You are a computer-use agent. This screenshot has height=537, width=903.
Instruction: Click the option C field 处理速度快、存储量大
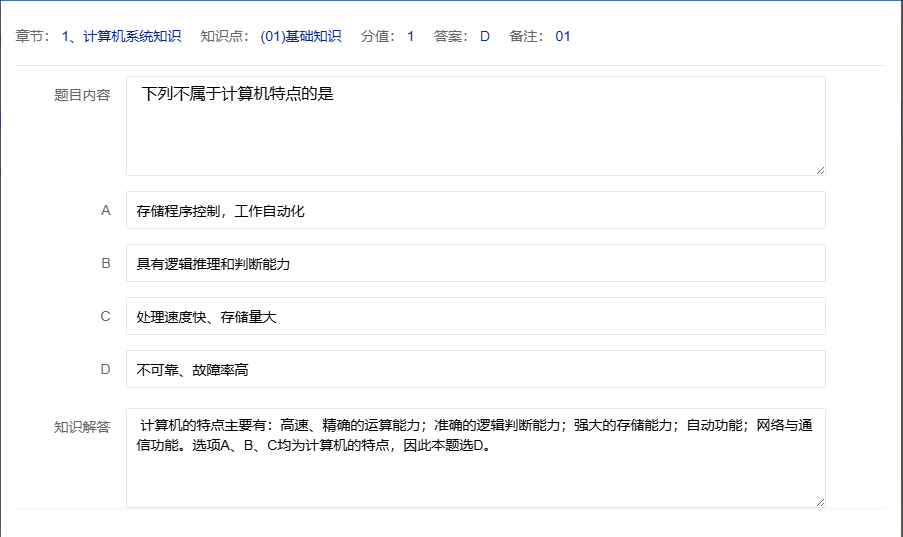point(475,317)
